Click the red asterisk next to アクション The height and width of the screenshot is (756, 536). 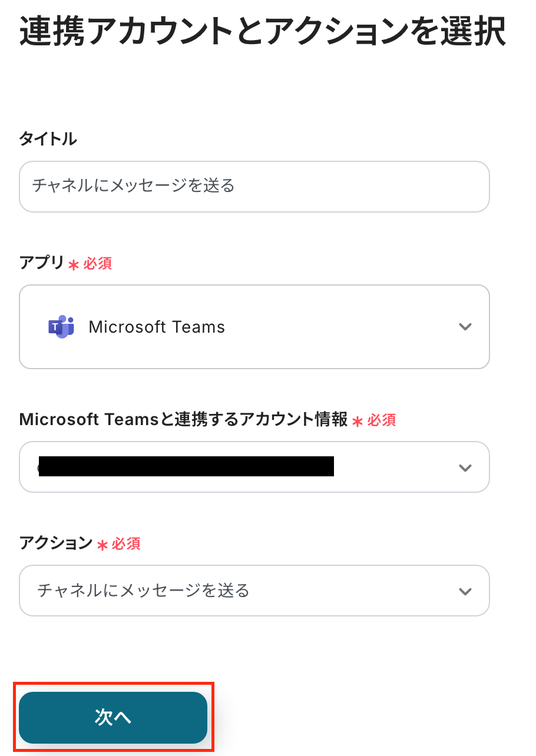click(102, 545)
